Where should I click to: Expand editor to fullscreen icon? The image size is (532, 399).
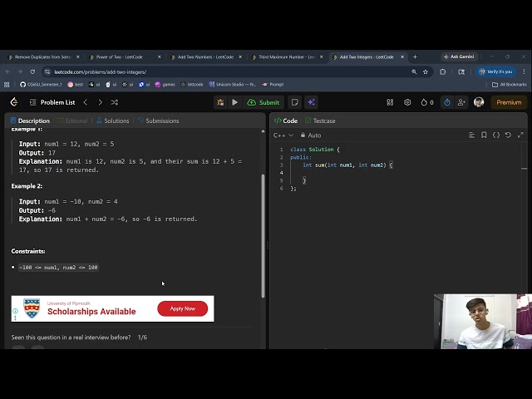tap(520, 135)
